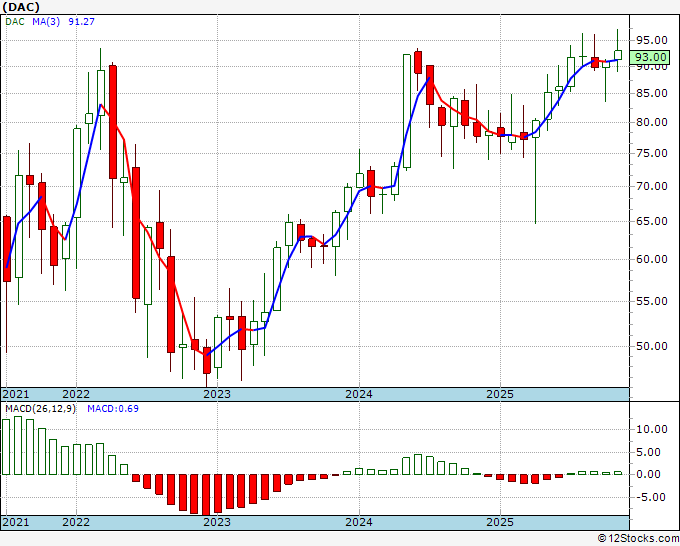
Task: Click the 70.00 price axis label
Action: pos(651,186)
